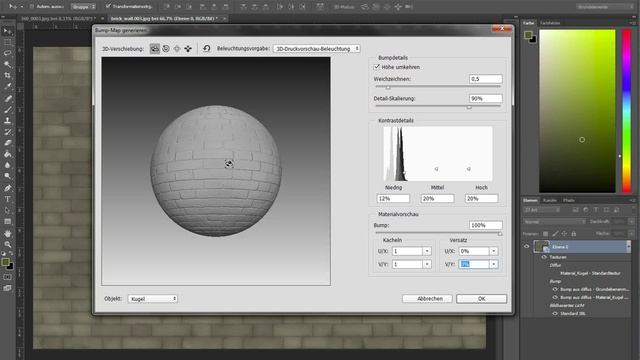The image size is (640, 360).
Task: Close the Bump-Map generieren dialog
Action: (x=502, y=29)
